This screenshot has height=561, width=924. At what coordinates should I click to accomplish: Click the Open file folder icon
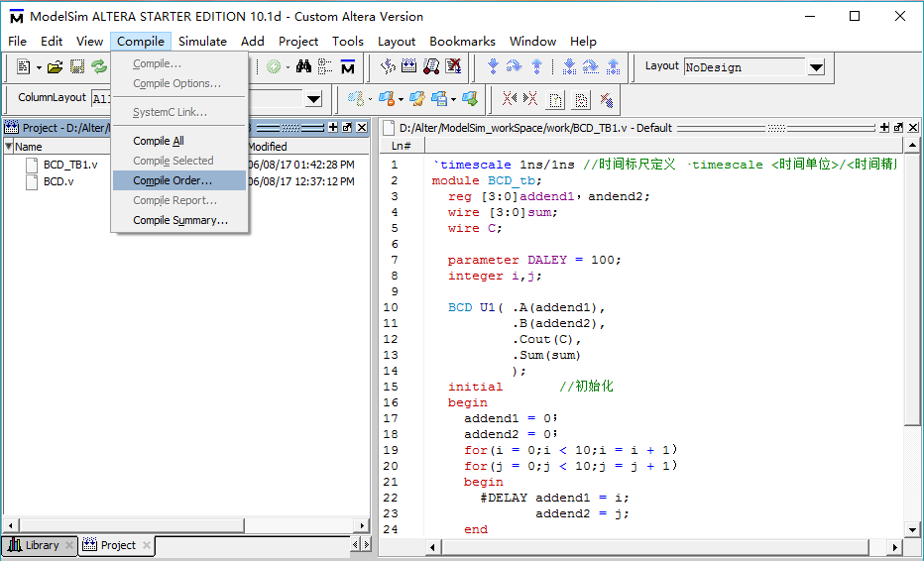[x=55, y=67]
